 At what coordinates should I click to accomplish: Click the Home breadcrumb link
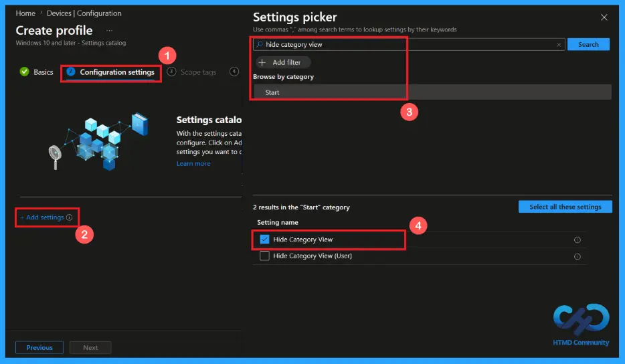point(25,13)
